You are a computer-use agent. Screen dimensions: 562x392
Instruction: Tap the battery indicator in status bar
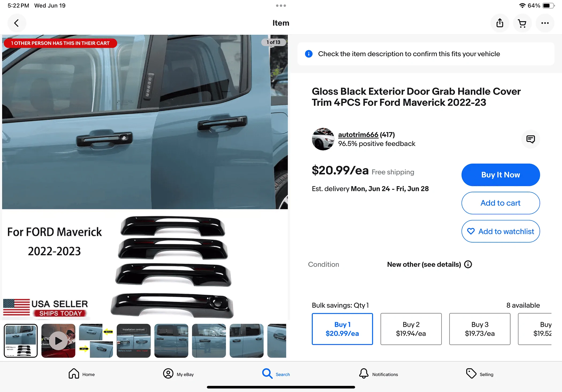pyautogui.click(x=549, y=6)
